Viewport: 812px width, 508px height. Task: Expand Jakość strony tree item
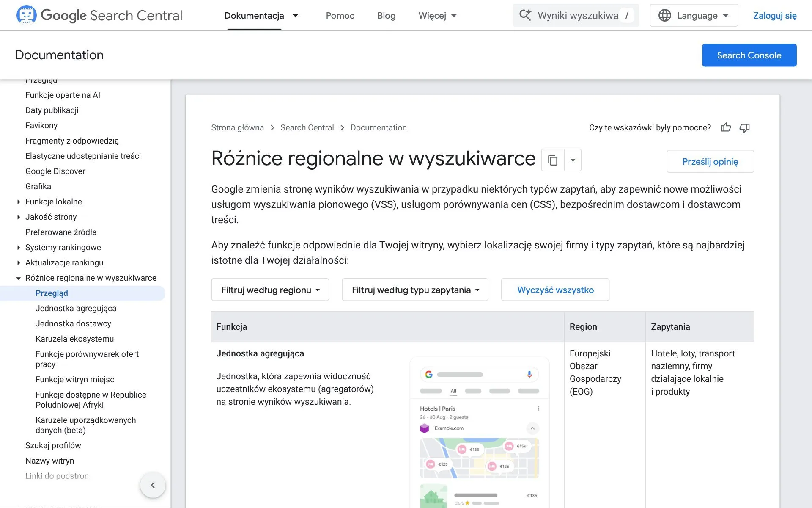pos(19,217)
